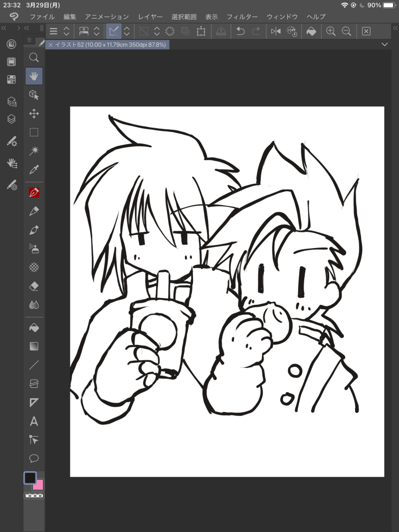Click up/down arrows beside the three-line menu
Image resolution: width=399 pixels, height=532 pixels.
pos(66,31)
